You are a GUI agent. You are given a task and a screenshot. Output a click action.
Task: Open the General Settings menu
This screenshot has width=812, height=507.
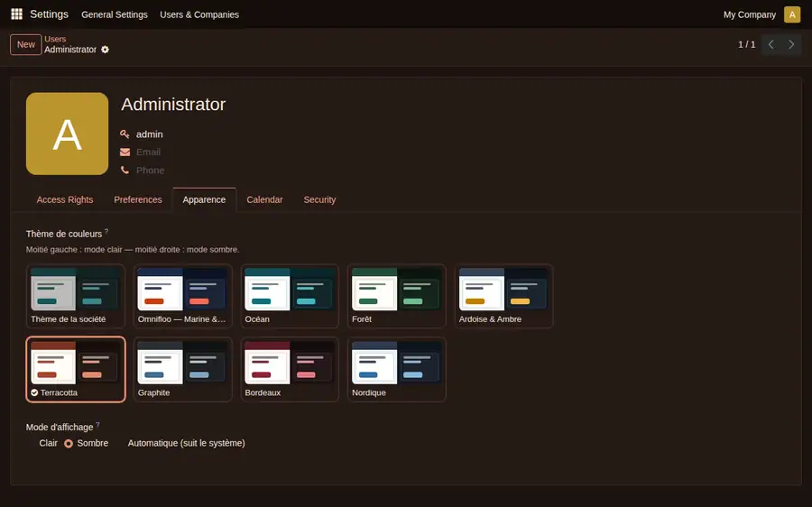click(115, 14)
